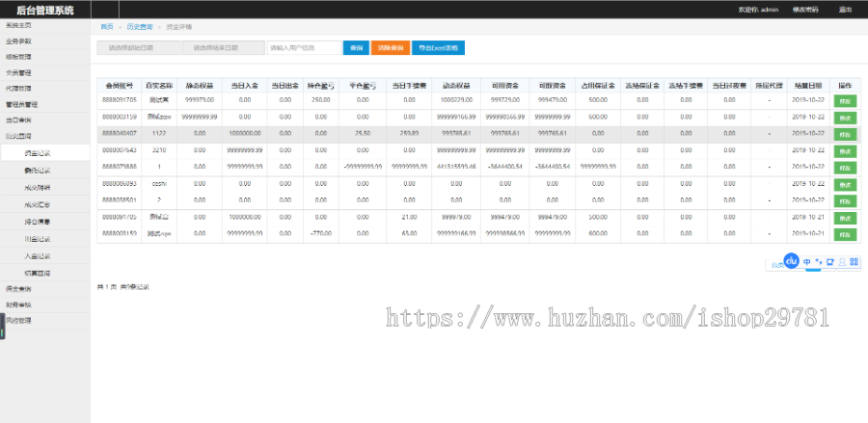Select 持仓信息 submenu item
868x423 pixels.
point(38,222)
